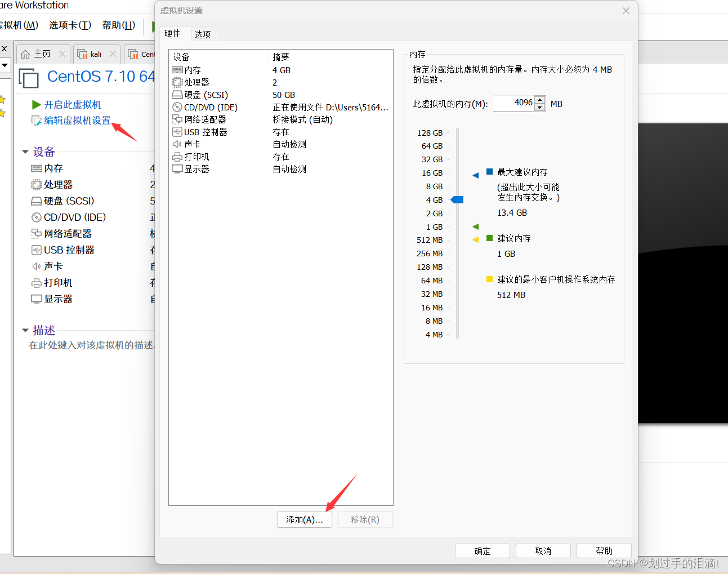Click display icon in main window pane

[37, 299]
